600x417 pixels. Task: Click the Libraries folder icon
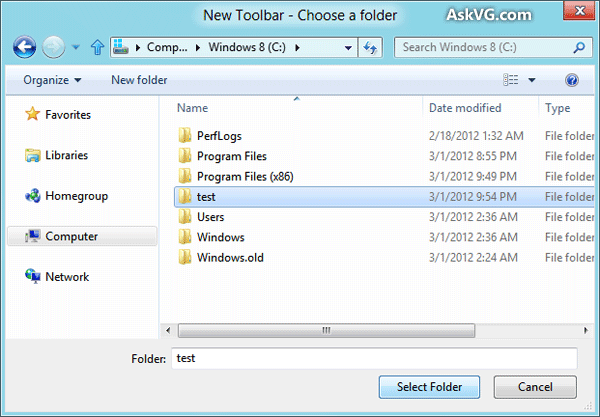click(x=33, y=155)
